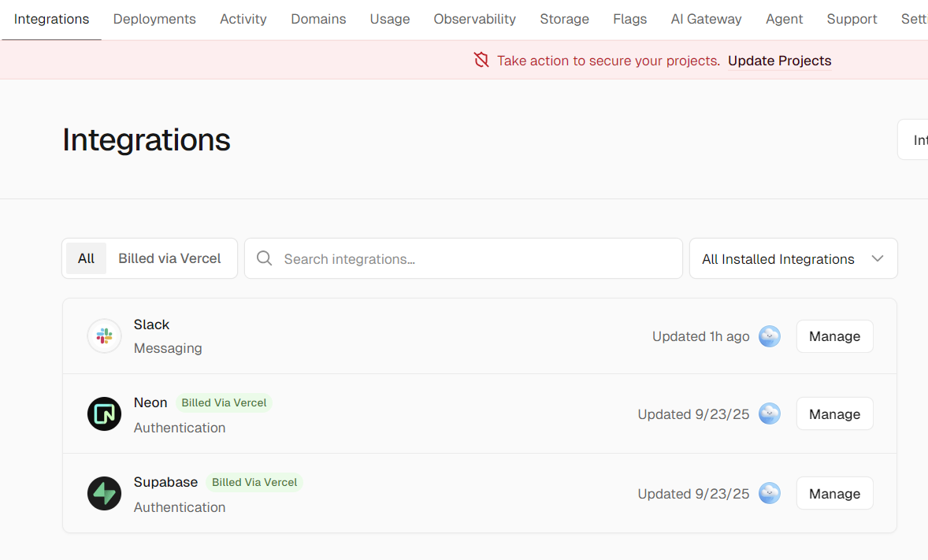Click the Updated 1h ago text
This screenshot has width=928, height=560.
pyautogui.click(x=701, y=336)
